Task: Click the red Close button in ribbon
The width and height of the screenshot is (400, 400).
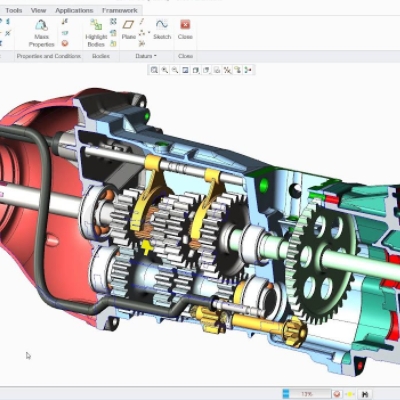Action: [185, 29]
